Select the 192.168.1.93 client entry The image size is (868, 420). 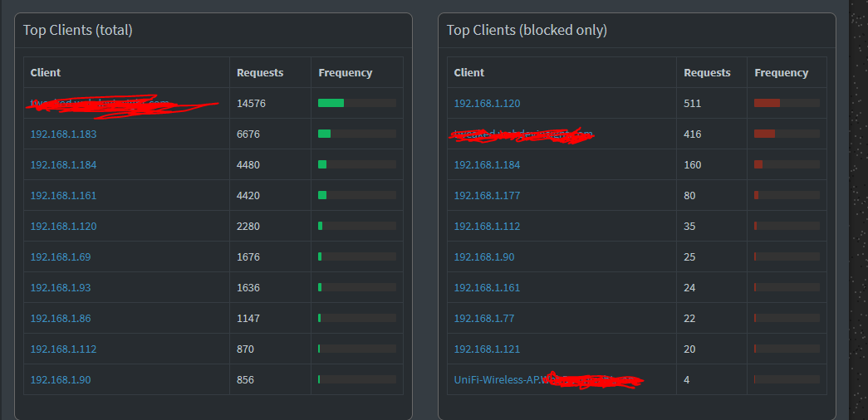coord(60,287)
